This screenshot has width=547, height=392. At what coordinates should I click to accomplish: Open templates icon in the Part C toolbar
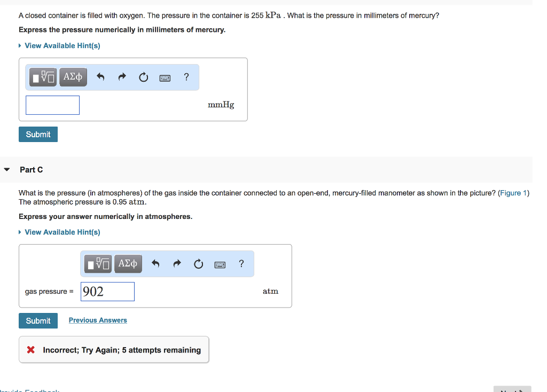point(98,264)
